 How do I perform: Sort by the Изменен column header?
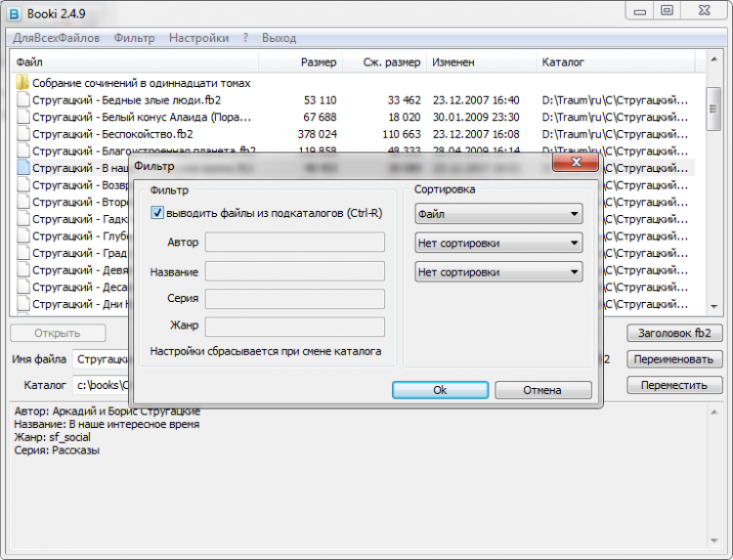click(481, 62)
